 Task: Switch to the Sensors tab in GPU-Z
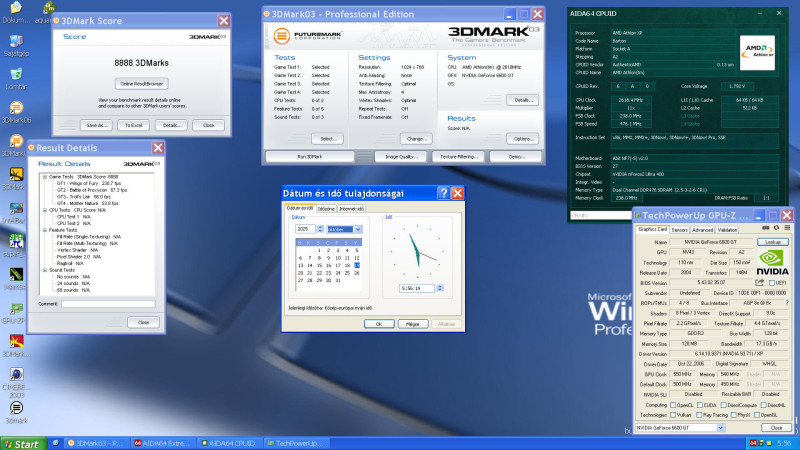coord(679,230)
